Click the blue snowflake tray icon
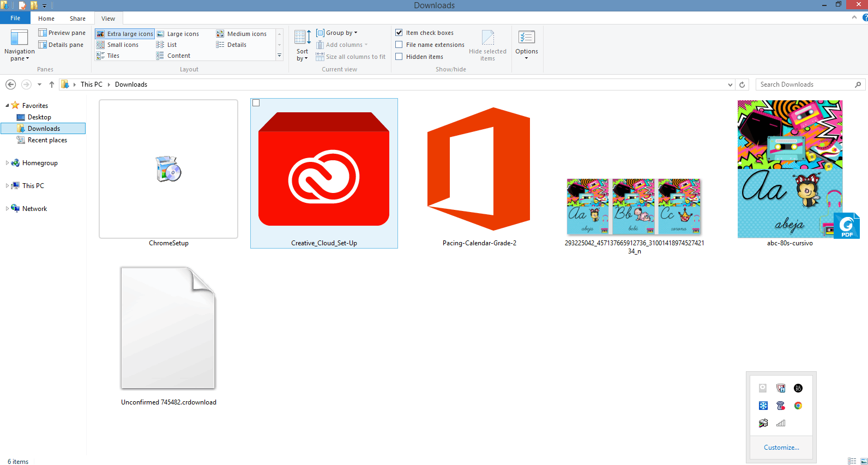 pos(763,406)
